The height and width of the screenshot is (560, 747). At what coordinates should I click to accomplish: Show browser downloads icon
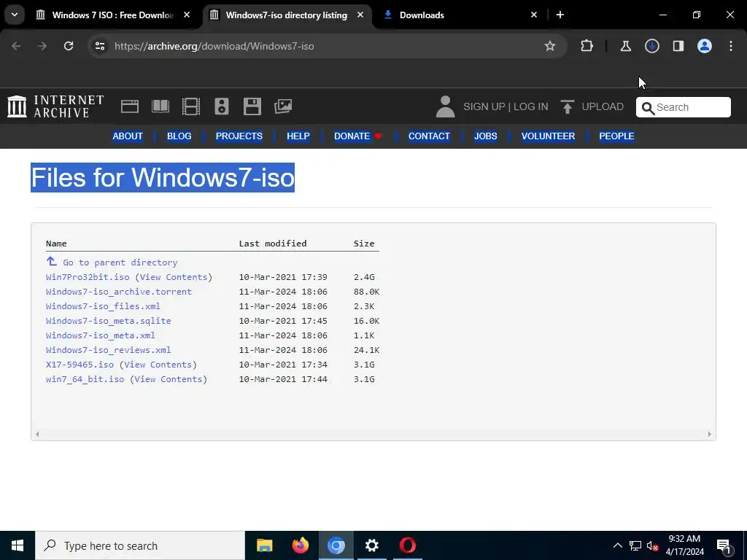(x=651, y=46)
